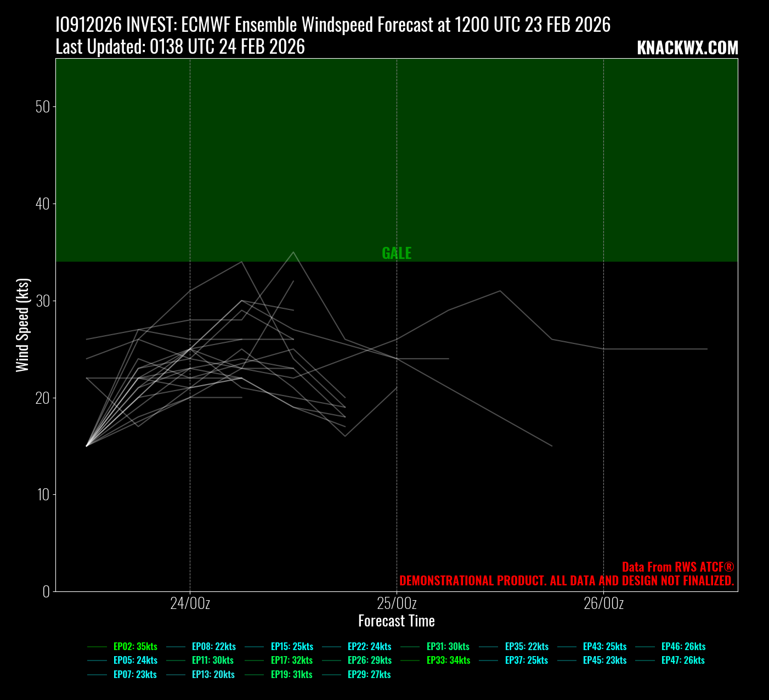Click the green GALE threshold label

click(397, 253)
